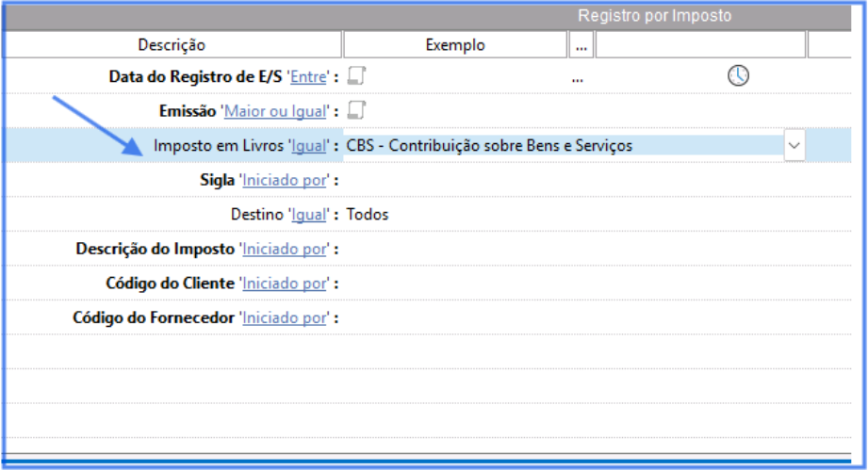
Task: Click 'Iniciado por' for Descrição do Imposto
Action: coord(286,250)
